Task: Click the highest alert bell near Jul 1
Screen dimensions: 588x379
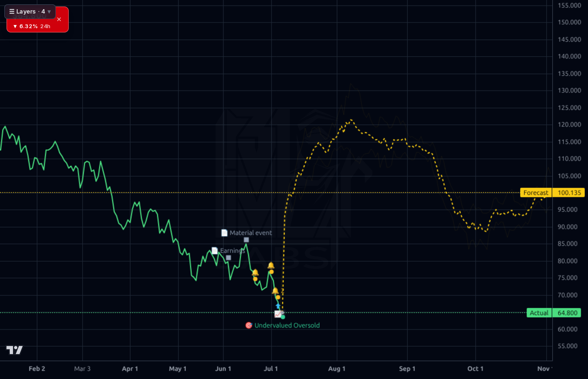Action: pyautogui.click(x=271, y=265)
